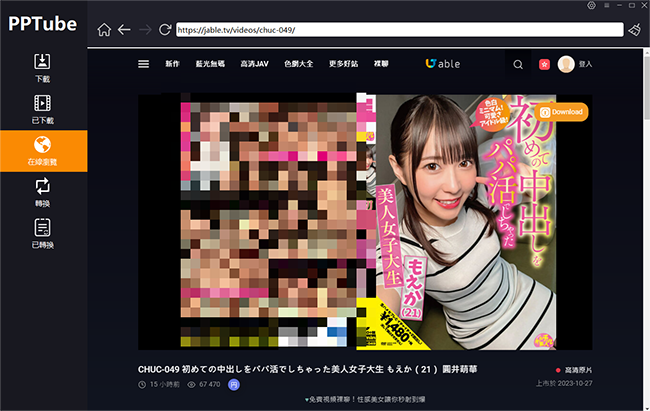The height and width of the screenshot is (411, 650).
Task: Reload the page with the refresh icon
Action: click(165, 30)
